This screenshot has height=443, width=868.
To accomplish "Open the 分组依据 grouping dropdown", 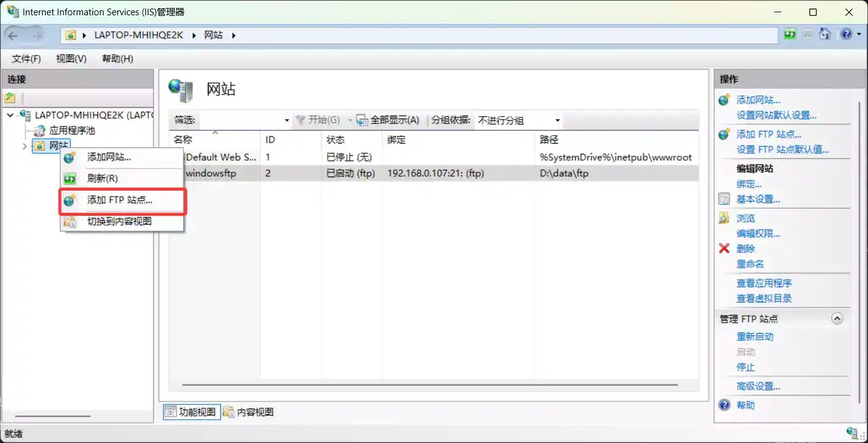I will pyautogui.click(x=558, y=120).
